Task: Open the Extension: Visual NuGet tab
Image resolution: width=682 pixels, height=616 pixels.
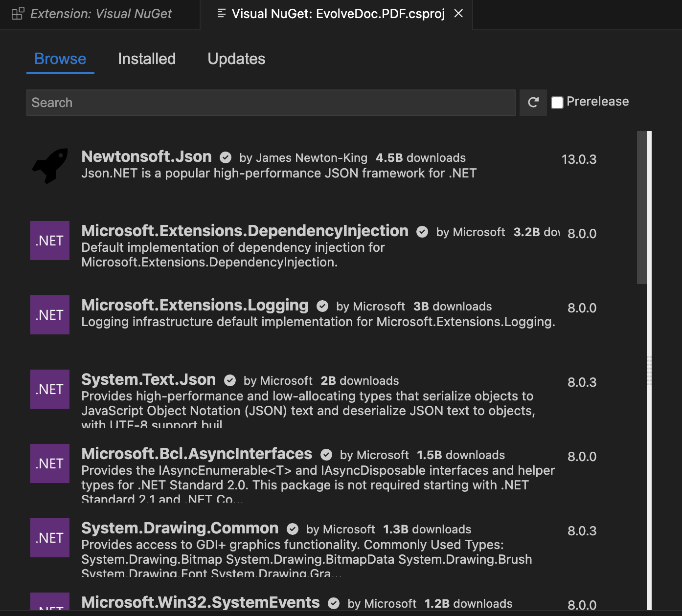Action: 100,14
